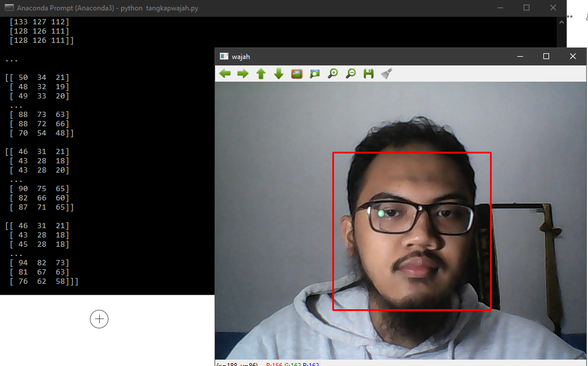The height and width of the screenshot is (366, 588).
Task: Zoom out using the magnifier minus icon
Action: click(350, 74)
